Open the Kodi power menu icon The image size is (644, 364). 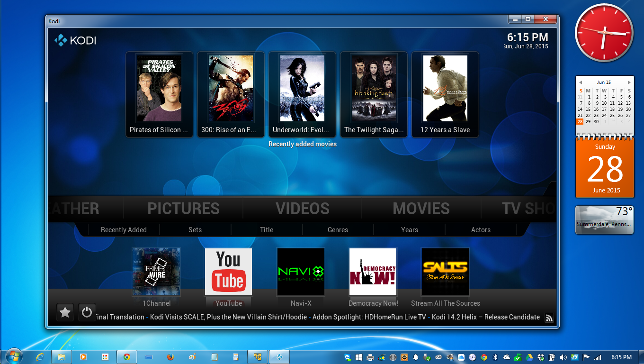point(87,312)
